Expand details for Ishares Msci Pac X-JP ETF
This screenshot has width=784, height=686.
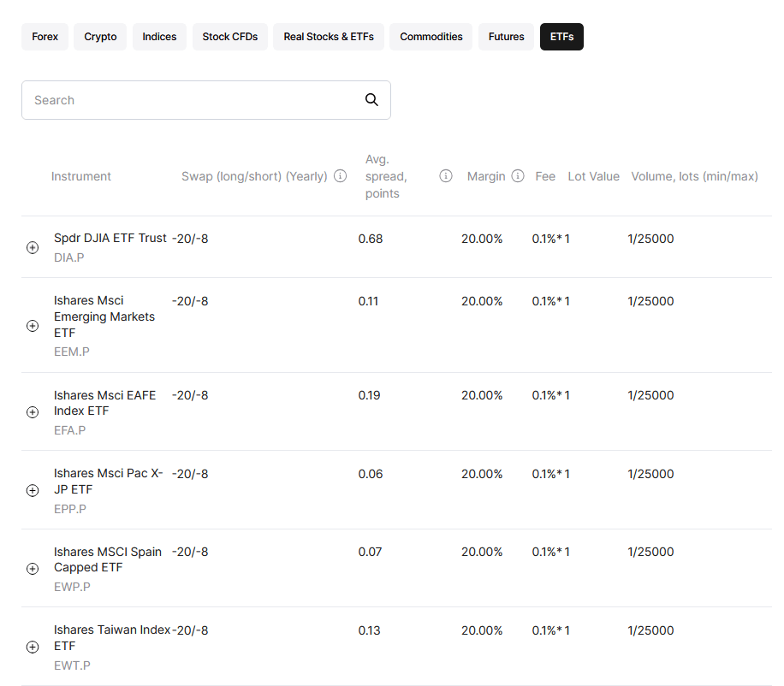(32, 490)
